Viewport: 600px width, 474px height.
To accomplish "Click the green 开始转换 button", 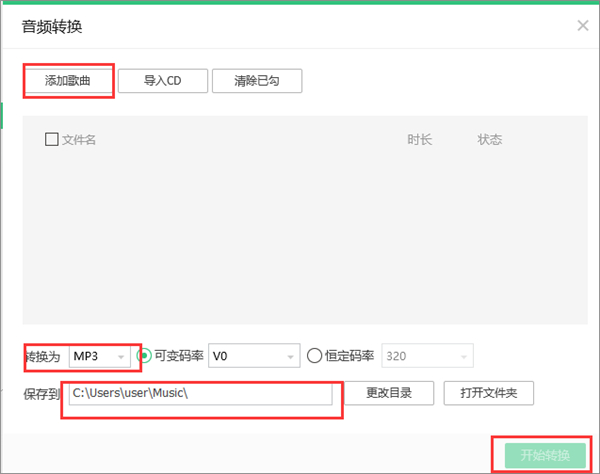I will click(545, 455).
